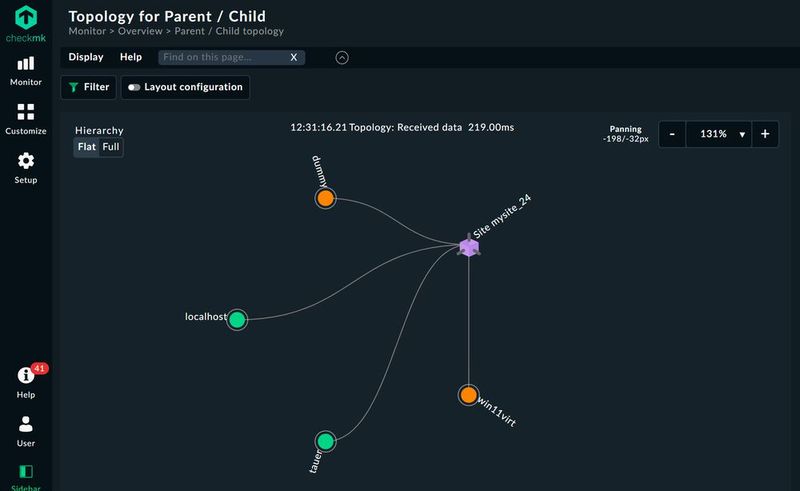Open the Help menu icon
Viewport: 800px width, 491px height.
(26, 376)
